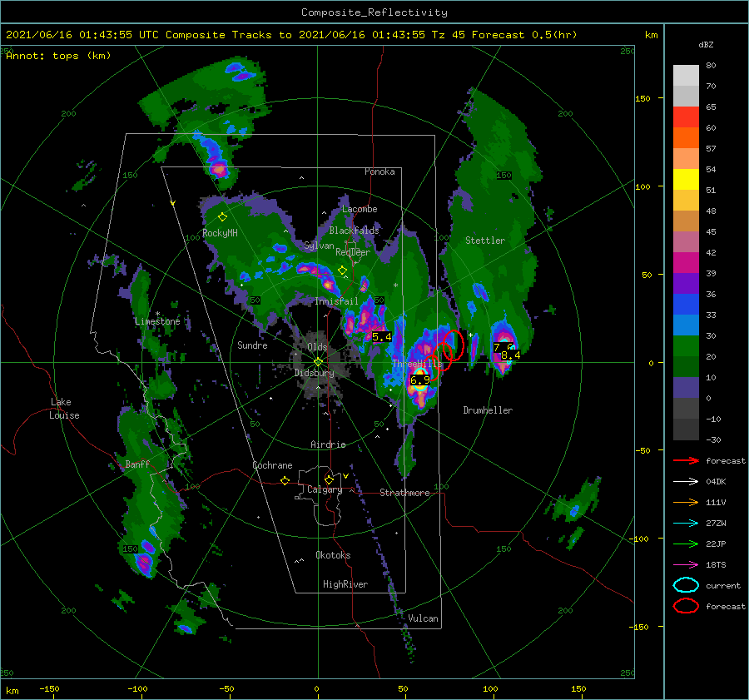
Task: Click the red forecast ellipse legend symbol
Action: [686, 606]
